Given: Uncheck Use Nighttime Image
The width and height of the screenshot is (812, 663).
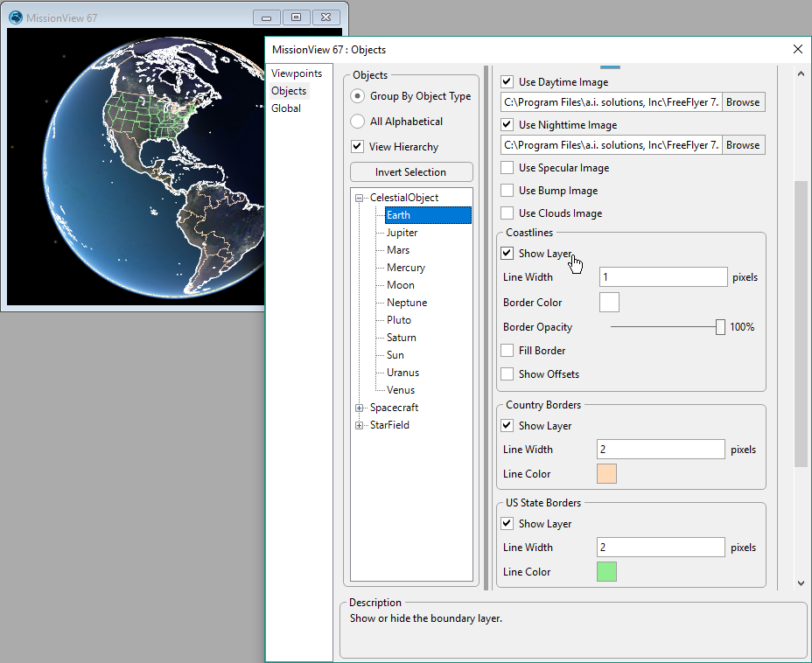Looking at the screenshot, I should click(507, 125).
